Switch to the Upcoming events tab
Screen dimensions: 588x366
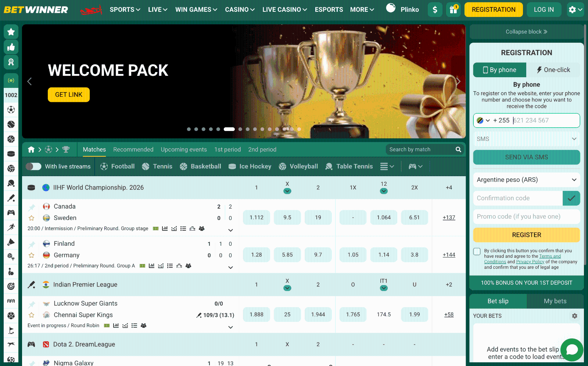tap(184, 149)
